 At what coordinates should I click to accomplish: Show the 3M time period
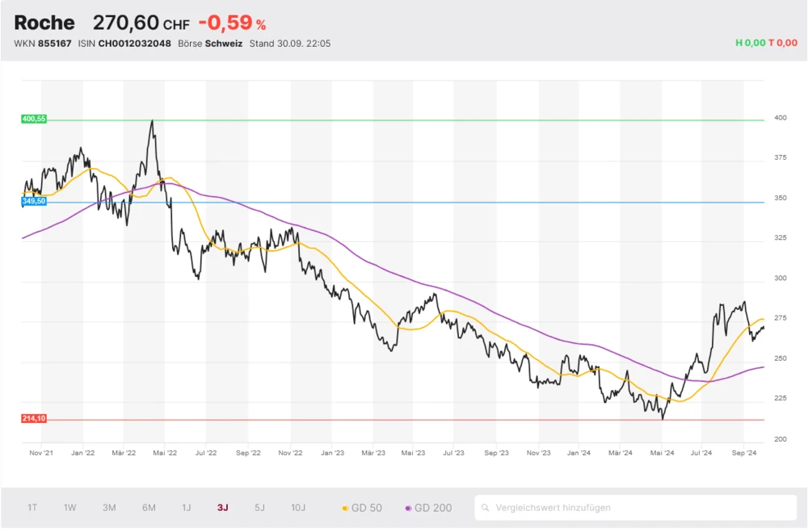click(109, 508)
